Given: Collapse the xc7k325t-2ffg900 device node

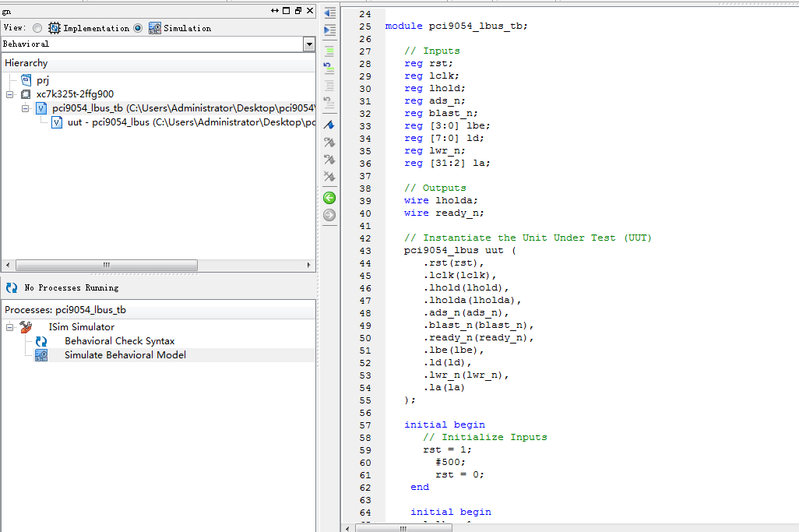Looking at the screenshot, I should point(10,94).
